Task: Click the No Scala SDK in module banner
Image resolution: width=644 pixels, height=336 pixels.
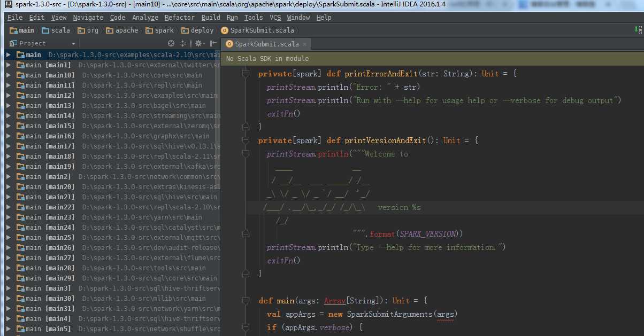Action: [433, 58]
